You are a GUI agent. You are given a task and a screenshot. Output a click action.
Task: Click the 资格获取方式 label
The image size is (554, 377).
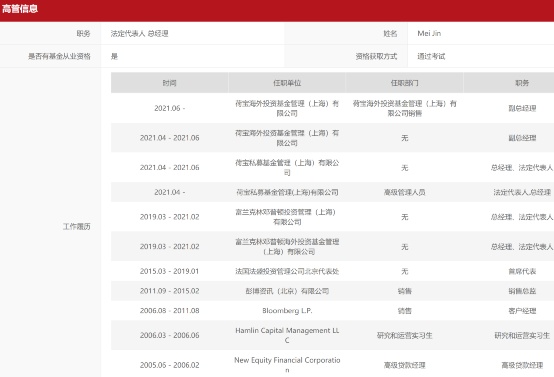click(x=376, y=56)
